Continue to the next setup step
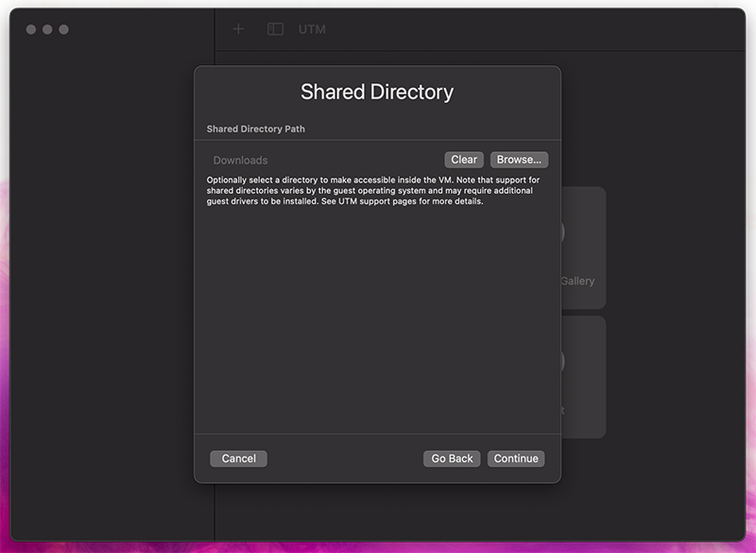This screenshot has height=553, width=756. [x=516, y=458]
